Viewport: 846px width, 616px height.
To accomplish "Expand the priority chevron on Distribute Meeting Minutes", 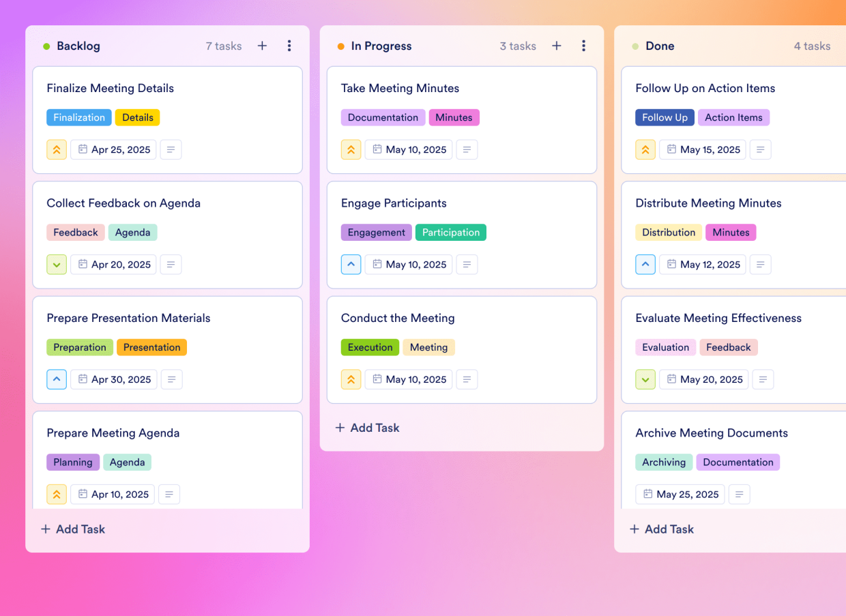I will click(645, 264).
